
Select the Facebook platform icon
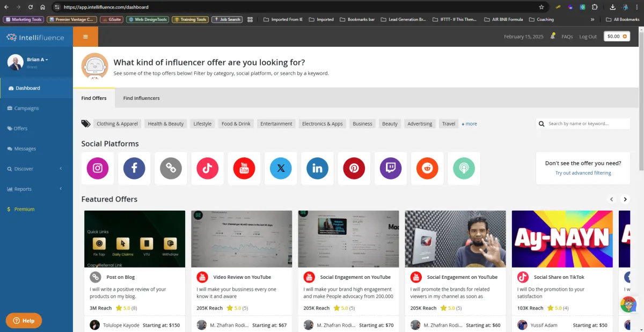point(134,168)
